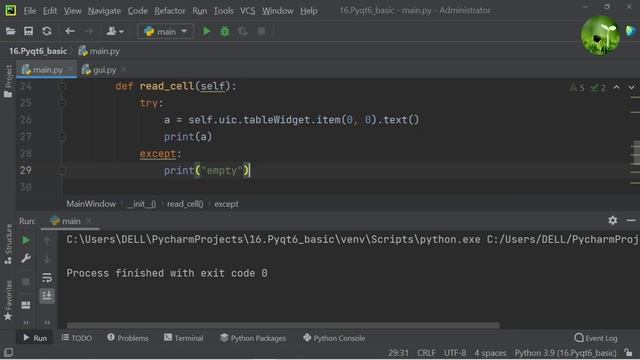The height and width of the screenshot is (360, 640).
Task: Stop the process using toolbar stop square
Action: coord(262,31)
